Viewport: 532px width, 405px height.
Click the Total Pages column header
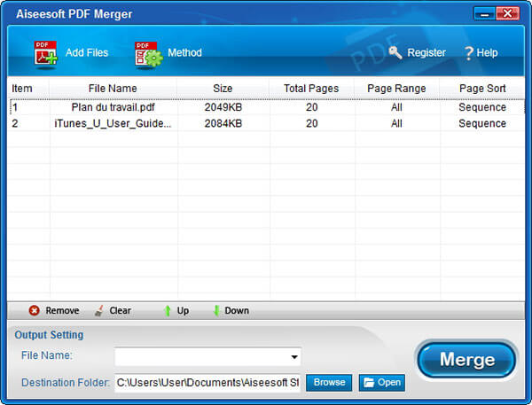pyautogui.click(x=311, y=89)
